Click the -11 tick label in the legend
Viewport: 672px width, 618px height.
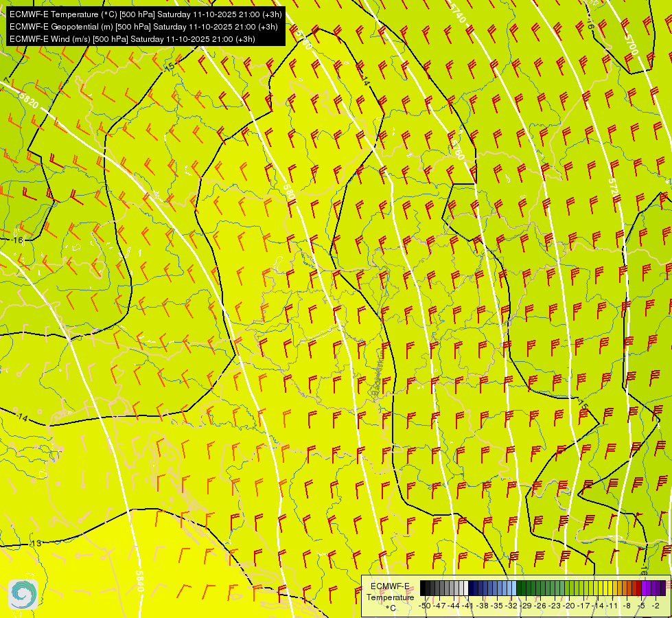(611, 606)
